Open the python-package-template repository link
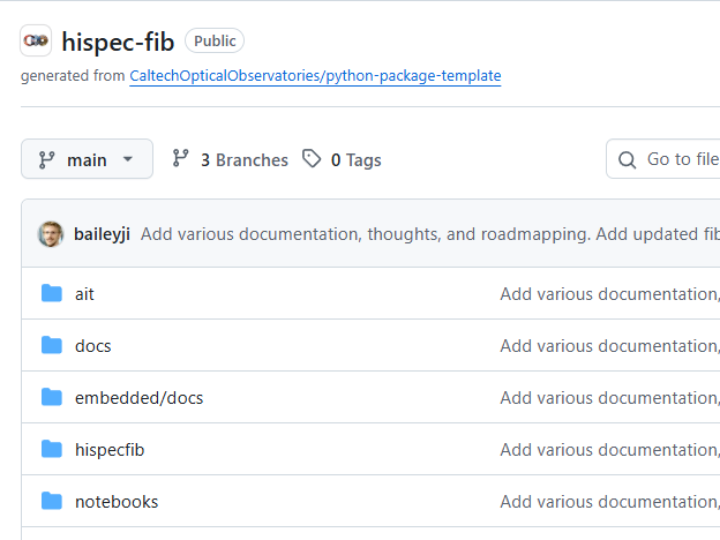 coord(315,76)
